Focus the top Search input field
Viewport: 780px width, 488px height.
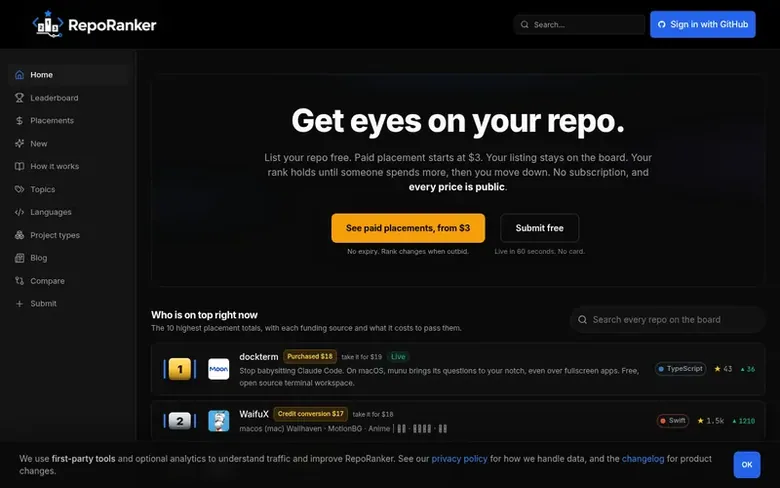click(x=579, y=24)
